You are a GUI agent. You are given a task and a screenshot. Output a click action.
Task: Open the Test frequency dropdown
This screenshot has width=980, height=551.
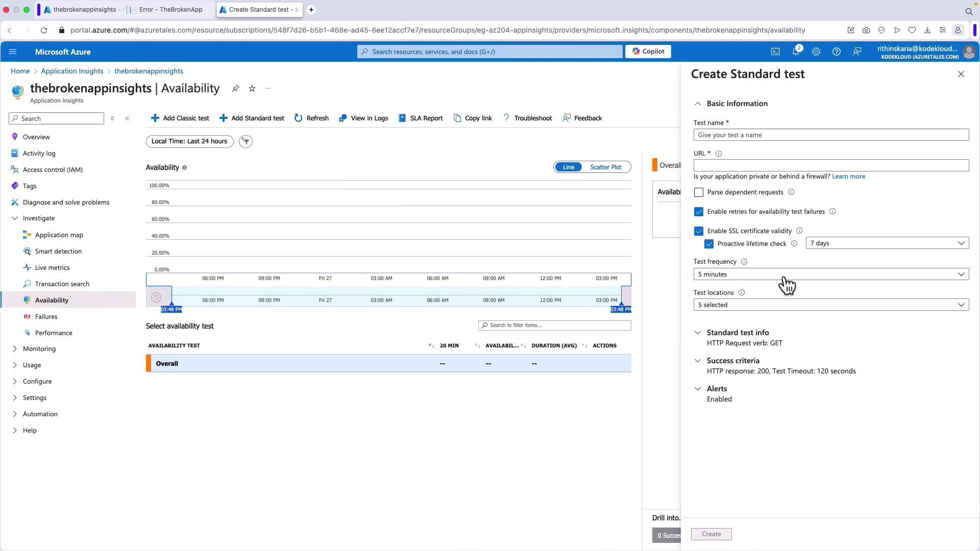pos(830,274)
